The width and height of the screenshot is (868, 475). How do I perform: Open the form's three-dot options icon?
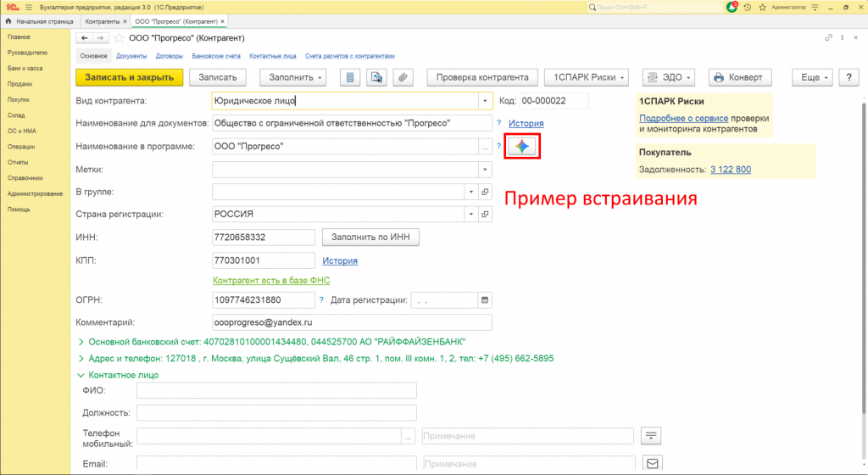[x=842, y=37]
